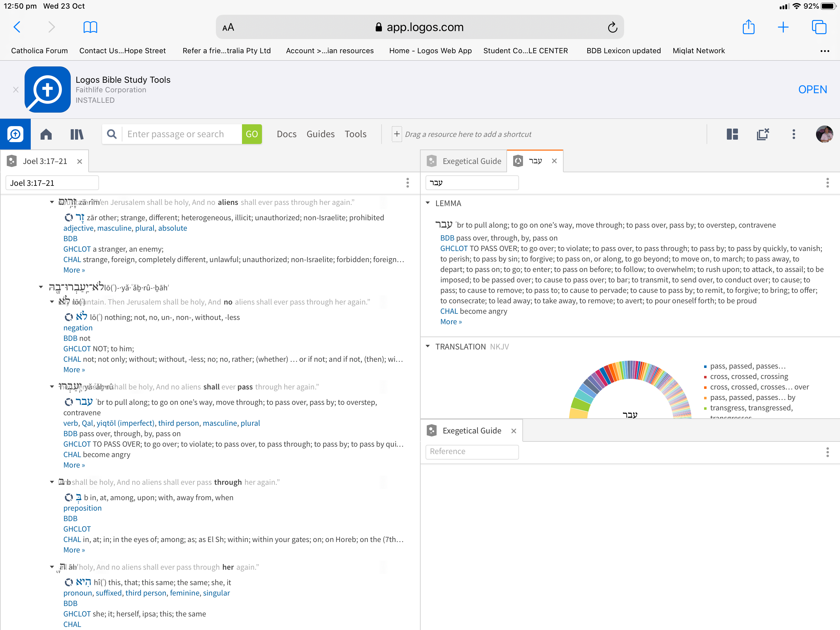Open word study ring for עבר
The width and height of the screenshot is (840, 630).
[x=69, y=402]
